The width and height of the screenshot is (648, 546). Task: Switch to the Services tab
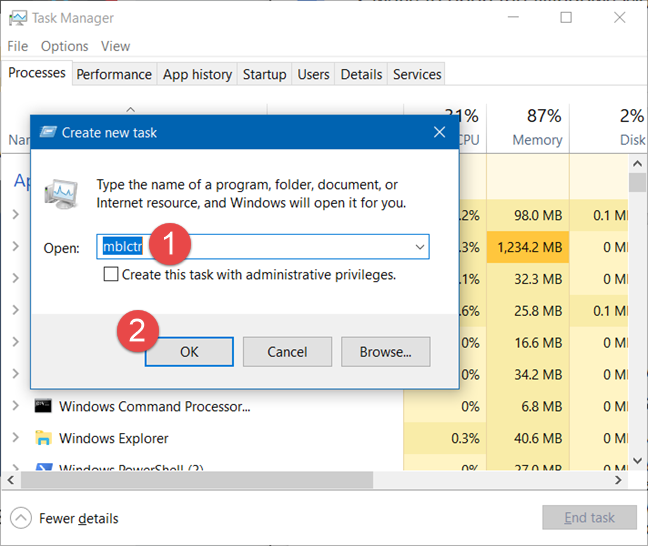coord(417,74)
